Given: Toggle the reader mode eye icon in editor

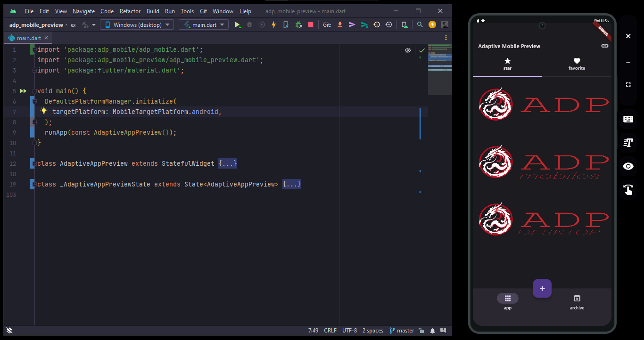Looking at the screenshot, I should tap(408, 50).
